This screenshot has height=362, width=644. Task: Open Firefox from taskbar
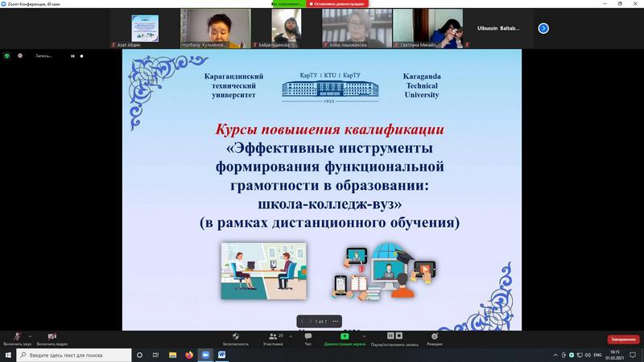[x=189, y=355]
